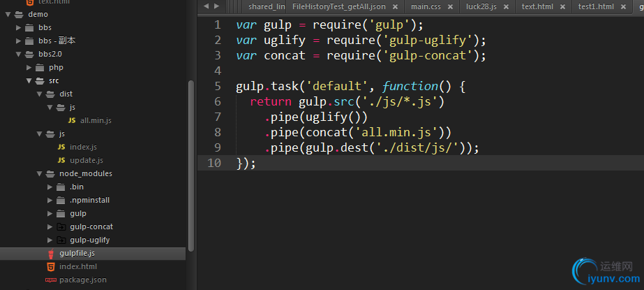Close the test1.html tab
Screen dimensions: 644x290
pyautogui.click(x=624, y=7)
